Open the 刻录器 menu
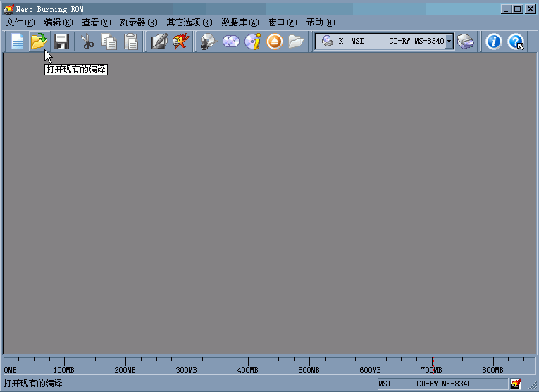Screen dimensions: 539x392 (x=138, y=23)
